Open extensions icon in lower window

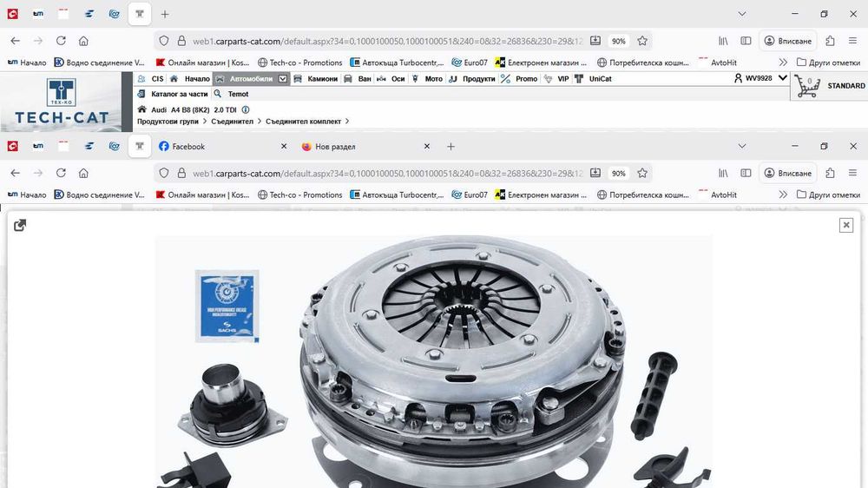(830, 173)
